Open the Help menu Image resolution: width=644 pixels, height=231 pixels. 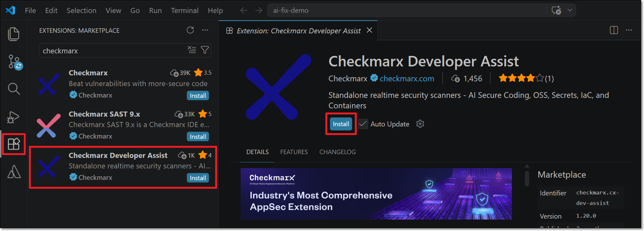tap(216, 10)
